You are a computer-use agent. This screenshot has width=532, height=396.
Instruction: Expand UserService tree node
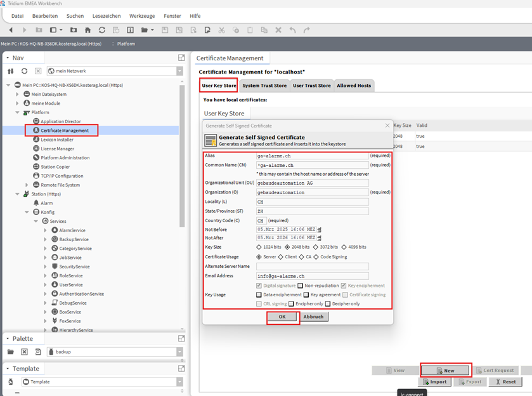pyautogui.click(x=45, y=284)
